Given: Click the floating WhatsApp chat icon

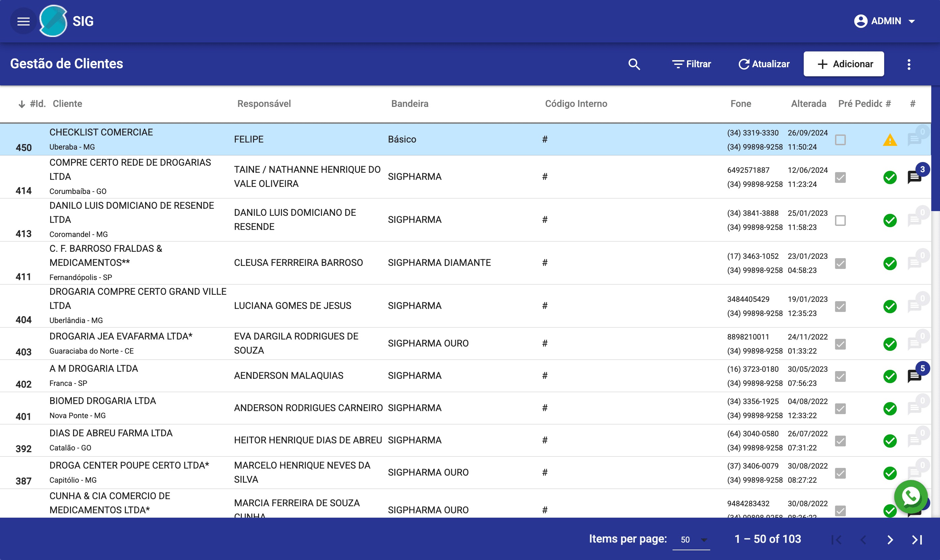Looking at the screenshot, I should pos(910,496).
